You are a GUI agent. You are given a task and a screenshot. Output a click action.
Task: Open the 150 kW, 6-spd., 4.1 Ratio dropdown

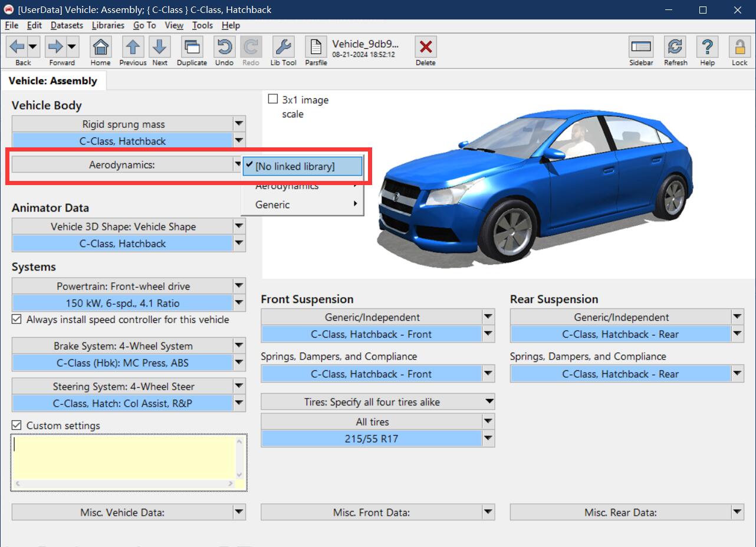coord(239,303)
